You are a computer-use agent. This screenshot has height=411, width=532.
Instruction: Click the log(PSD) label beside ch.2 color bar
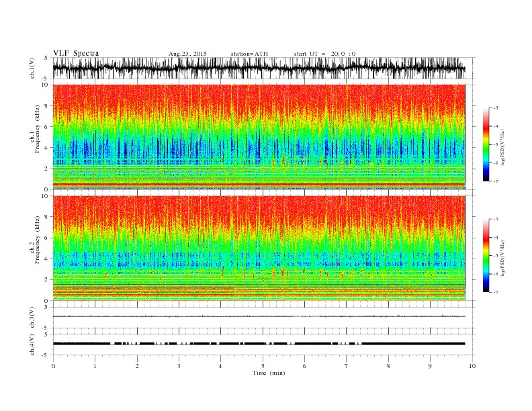(502, 258)
